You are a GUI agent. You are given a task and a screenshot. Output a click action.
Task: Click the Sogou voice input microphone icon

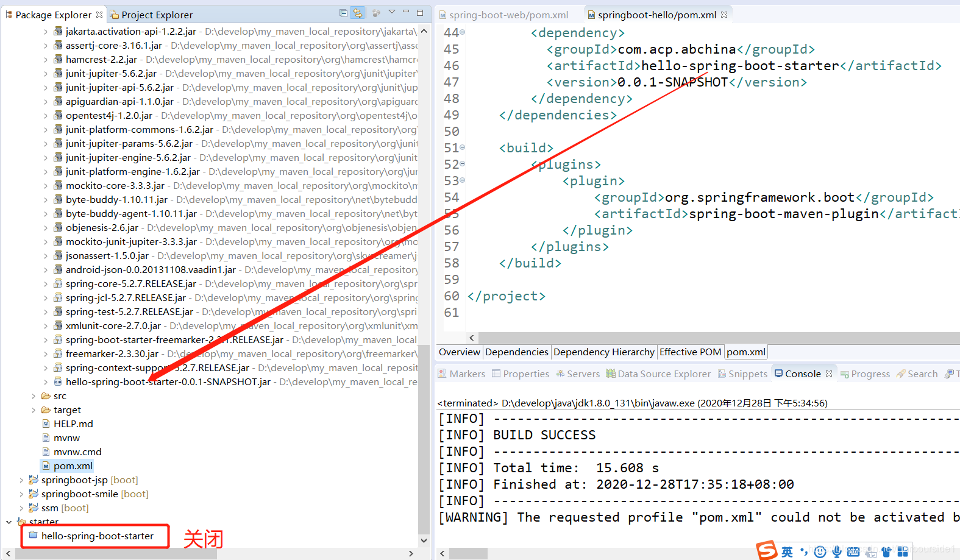tap(837, 551)
